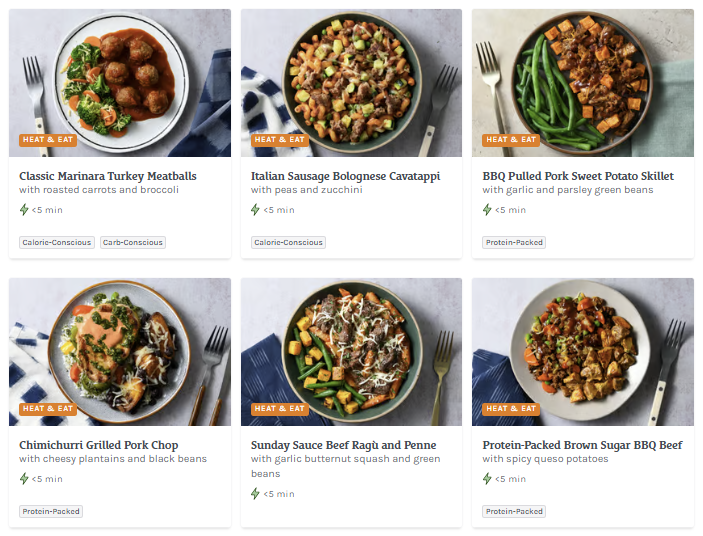This screenshot has width=703, height=536.
Task: Click lightning icon on Sunday Sauce Beef Ragù
Action: coord(256,493)
